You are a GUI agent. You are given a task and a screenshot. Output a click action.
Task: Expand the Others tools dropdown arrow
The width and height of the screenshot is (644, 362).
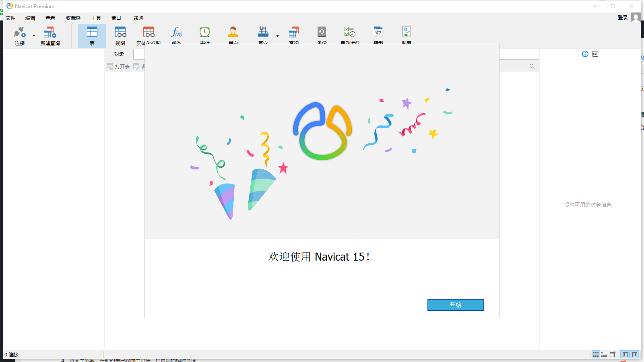coord(277,36)
